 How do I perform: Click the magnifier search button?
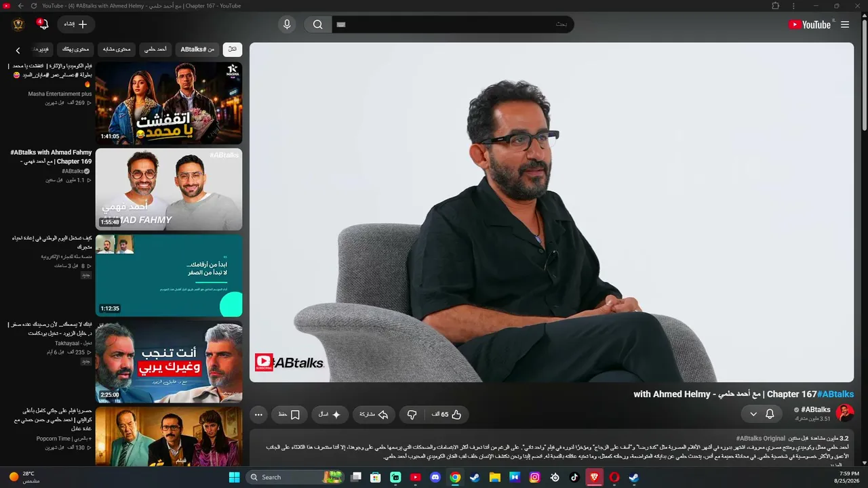[317, 24]
